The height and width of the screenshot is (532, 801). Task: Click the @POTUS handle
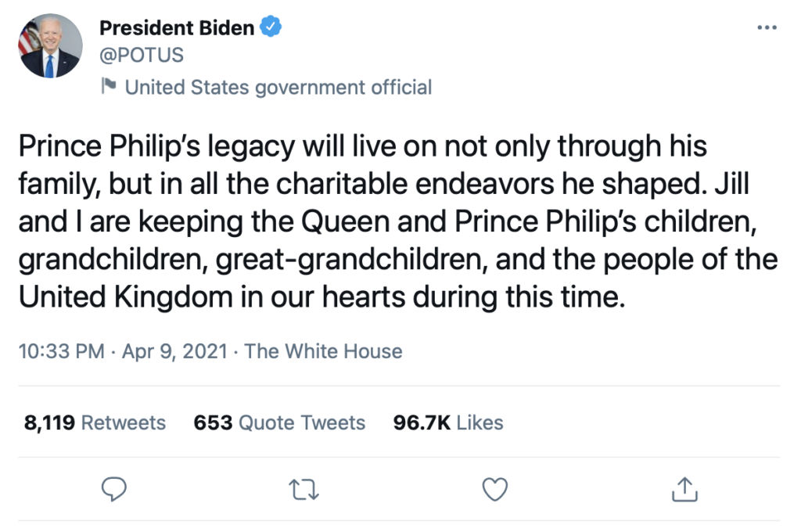click(142, 55)
